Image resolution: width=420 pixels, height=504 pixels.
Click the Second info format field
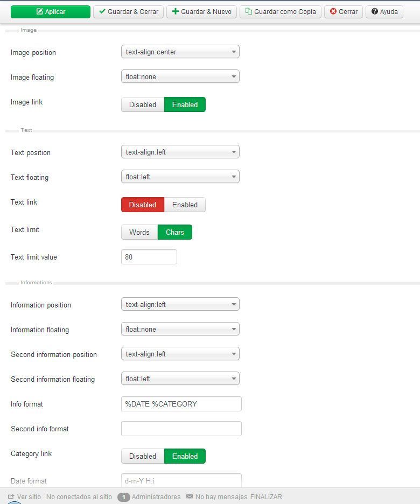coord(181,429)
